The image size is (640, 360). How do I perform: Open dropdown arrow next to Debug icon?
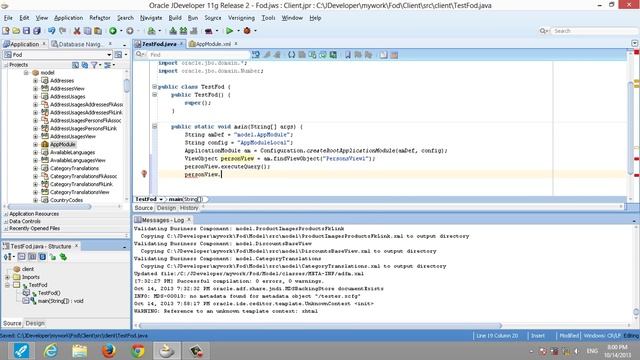point(256,31)
